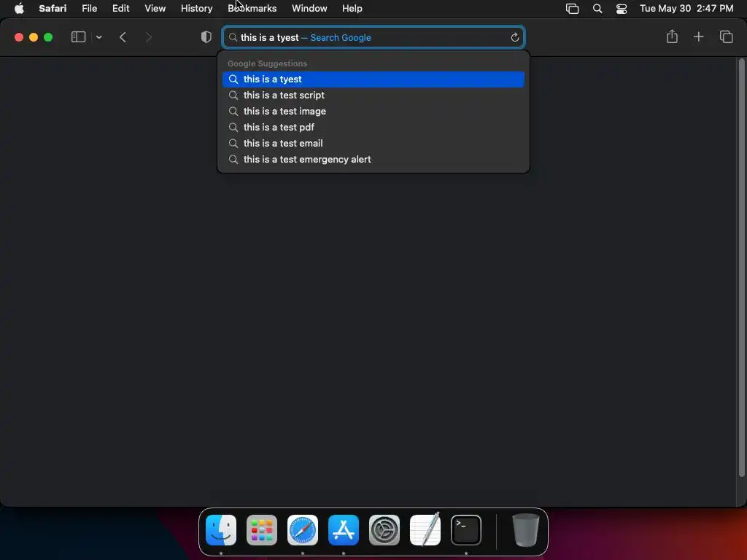Select suggestion 'this is a tyest'

coord(373,79)
